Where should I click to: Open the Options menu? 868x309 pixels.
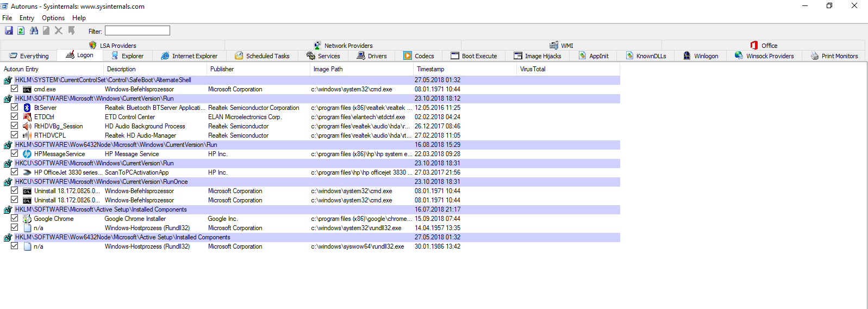[x=53, y=18]
